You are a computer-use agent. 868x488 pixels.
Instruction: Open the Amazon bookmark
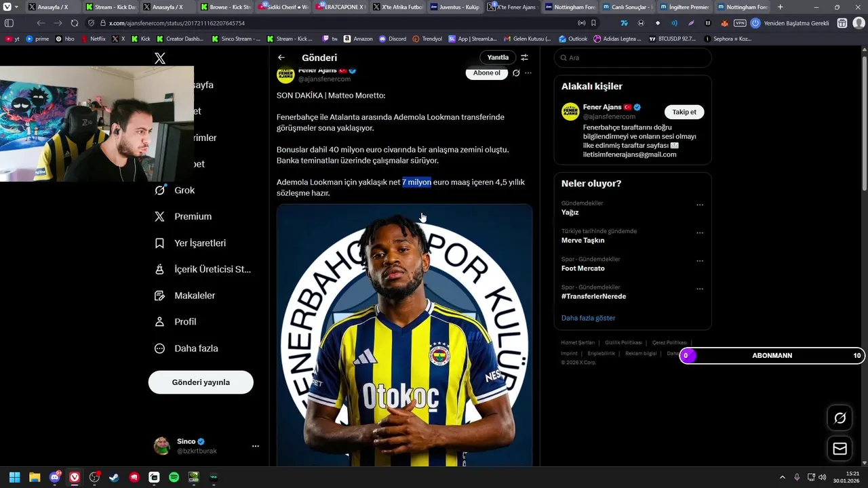[358, 39]
